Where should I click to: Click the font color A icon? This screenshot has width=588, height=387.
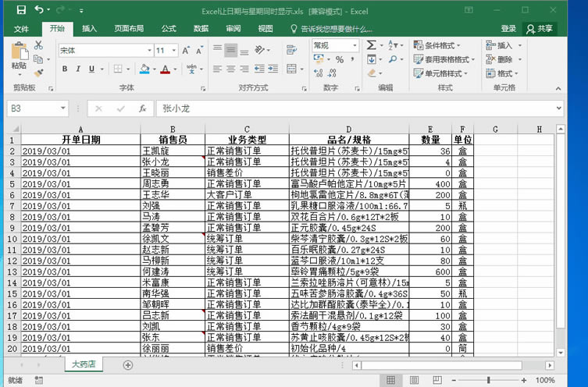[165, 70]
